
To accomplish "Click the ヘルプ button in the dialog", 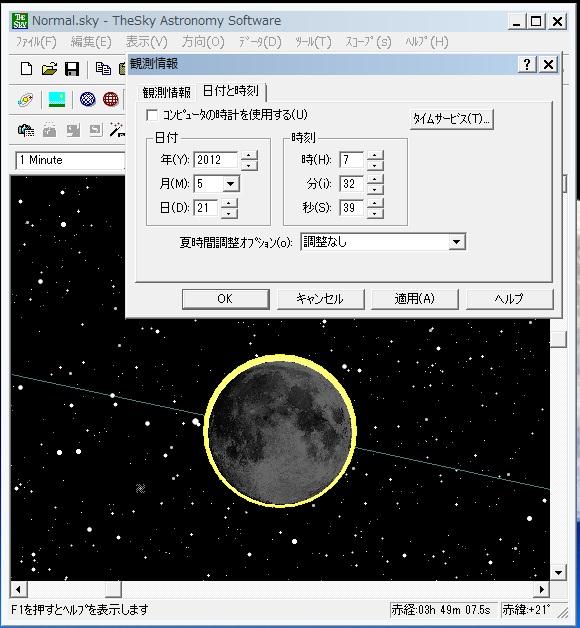I will pos(509,299).
